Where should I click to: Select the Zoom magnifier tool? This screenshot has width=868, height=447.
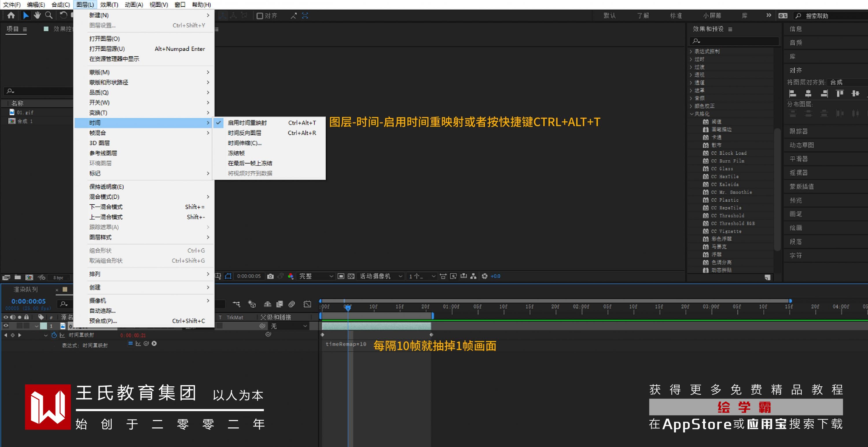point(49,15)
